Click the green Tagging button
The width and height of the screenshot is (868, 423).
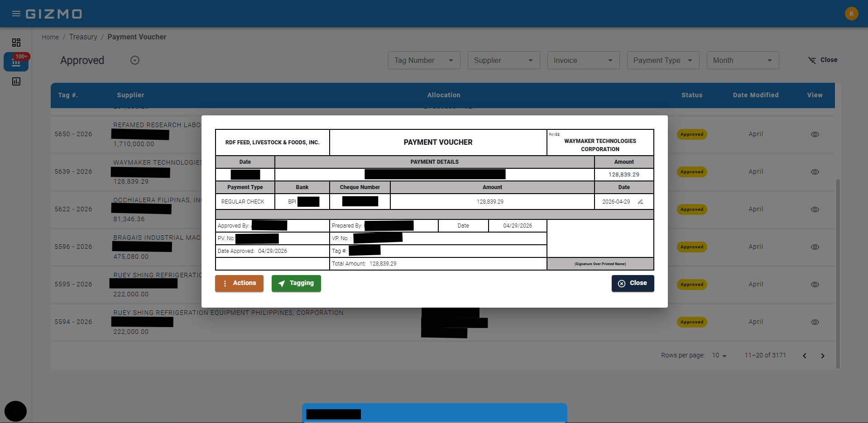[296, 283]
